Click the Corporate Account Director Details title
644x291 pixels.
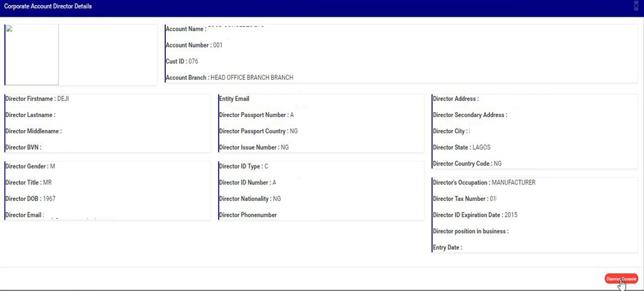click(48, 6)
